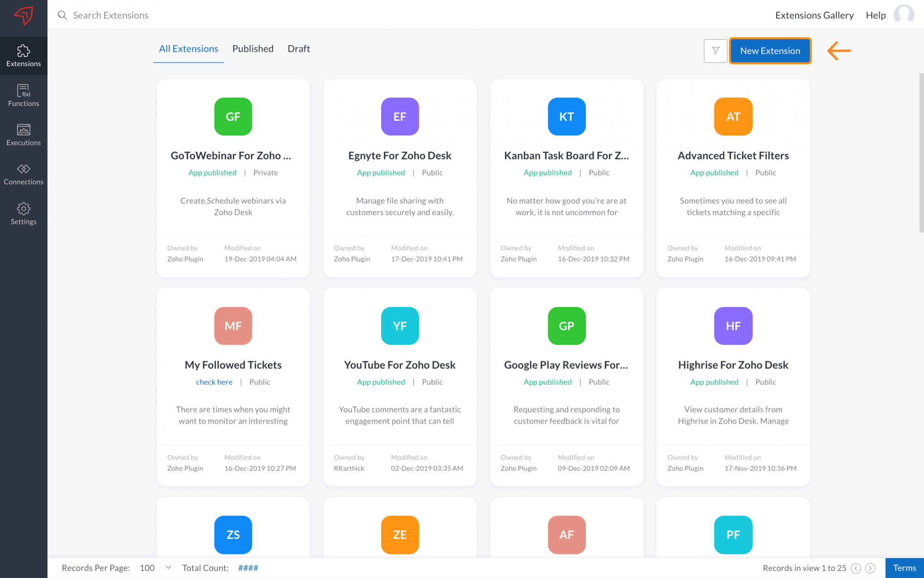Image resolution: width=924 pixels, height=578 pixels.
Task: Go to previous records page arrow
Action: pyautogui.click(x=856, y=568)
